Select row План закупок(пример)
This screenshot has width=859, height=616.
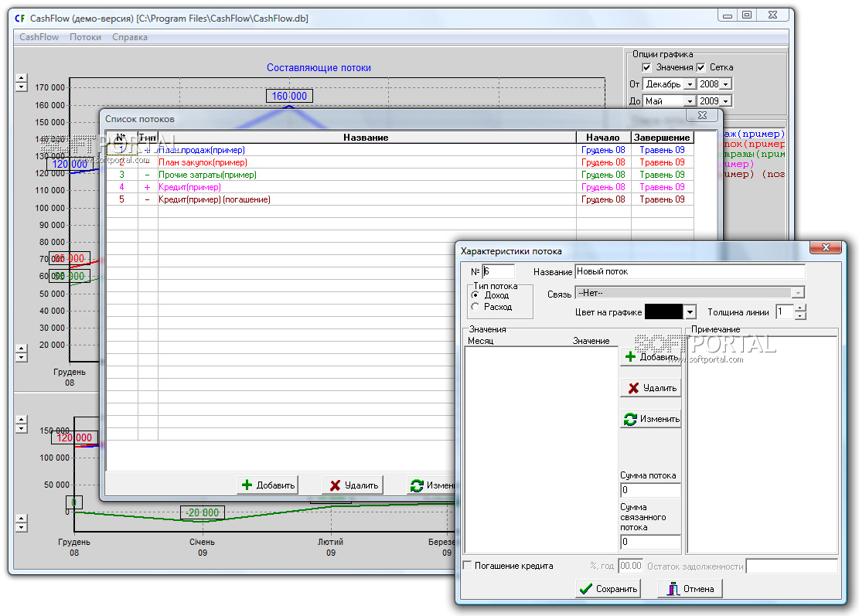pyautogui.click(x=400, y=162)
